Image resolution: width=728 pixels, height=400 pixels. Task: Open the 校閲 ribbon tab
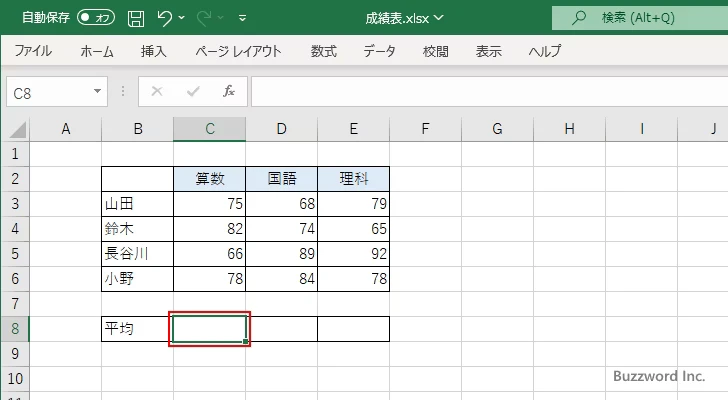[436, 51]
